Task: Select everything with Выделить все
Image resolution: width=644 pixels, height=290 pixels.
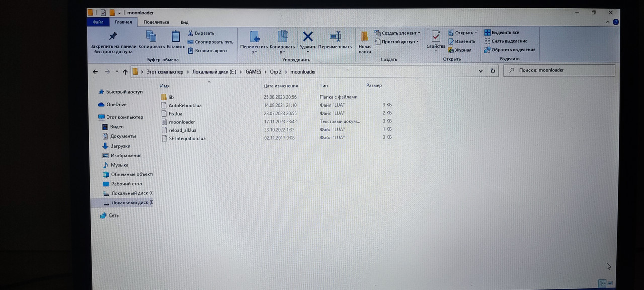Action: pos(502,33)
